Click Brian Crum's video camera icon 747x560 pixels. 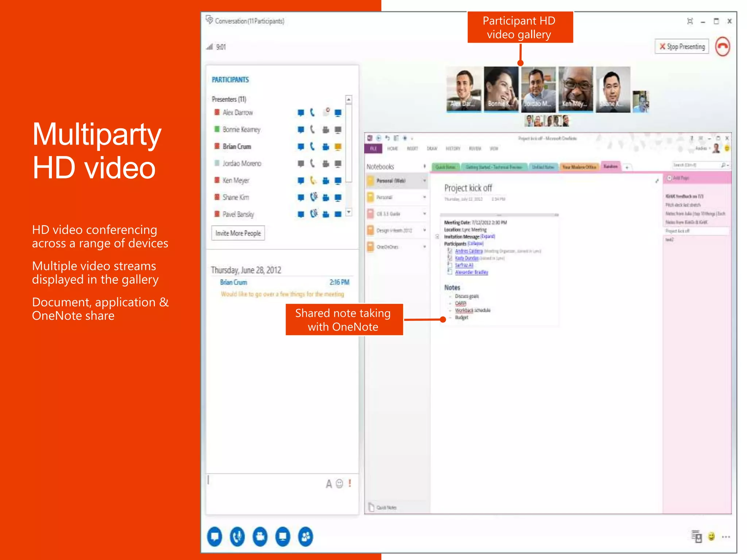326,147
